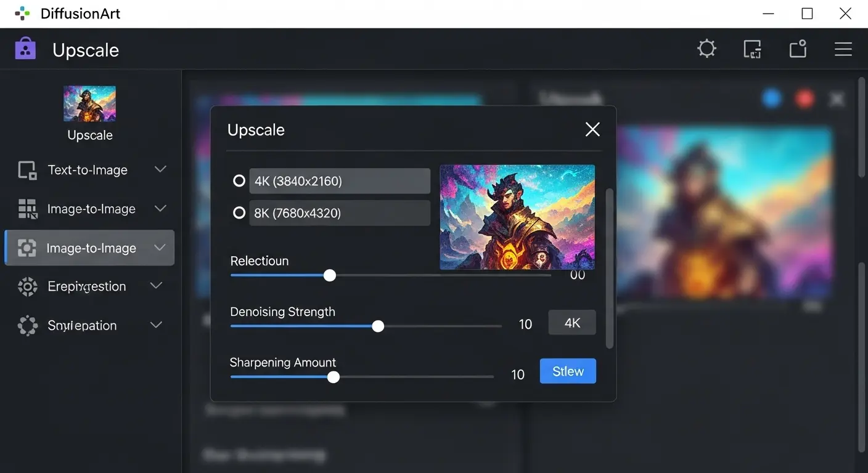This screenshot has width=868, height=473.
Task: Click the Text-to-Image sidebar icon
Action: click(27, 170)
